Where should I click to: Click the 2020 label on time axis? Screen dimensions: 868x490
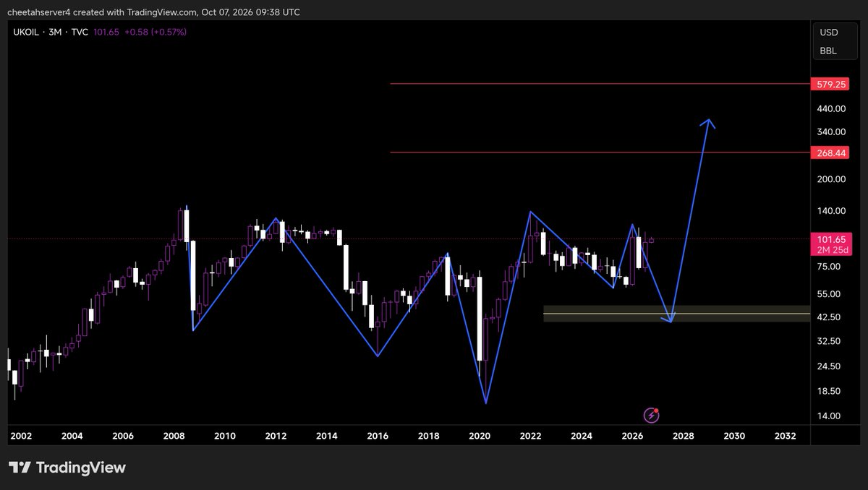pos(480,437)
